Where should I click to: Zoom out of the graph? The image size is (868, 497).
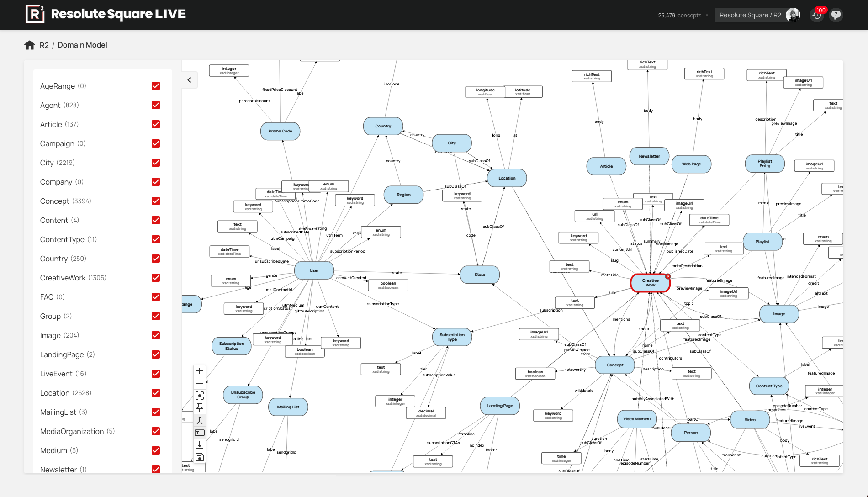click(200, 383)
